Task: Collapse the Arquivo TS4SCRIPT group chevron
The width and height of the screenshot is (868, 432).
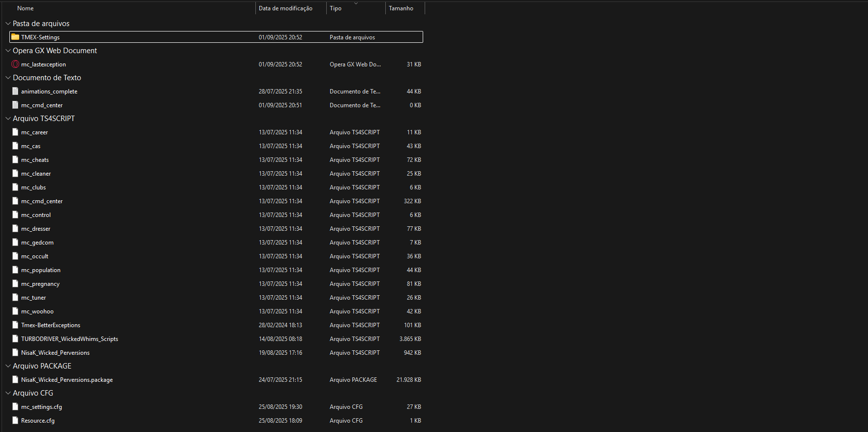Action: point(8,118)
